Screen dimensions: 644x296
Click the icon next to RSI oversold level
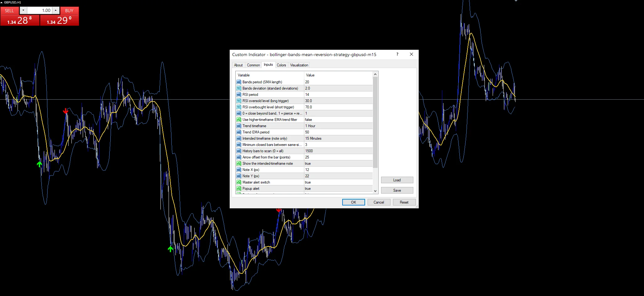click(238, 101)
